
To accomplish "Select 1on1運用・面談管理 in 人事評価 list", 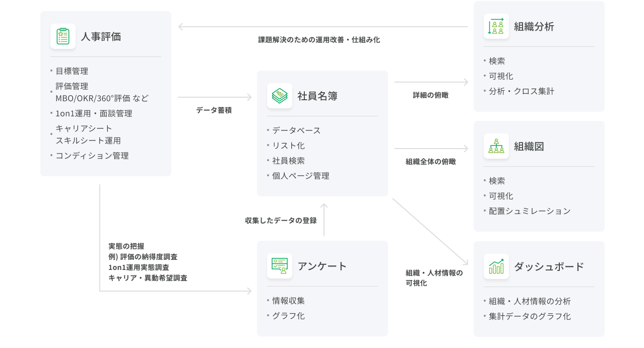I will (94, 113).
